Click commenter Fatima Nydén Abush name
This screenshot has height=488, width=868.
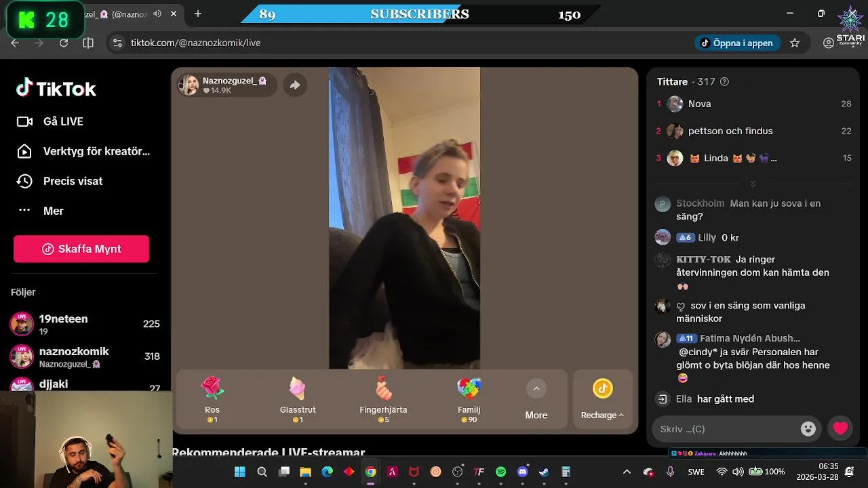click(x=750, y=338)
